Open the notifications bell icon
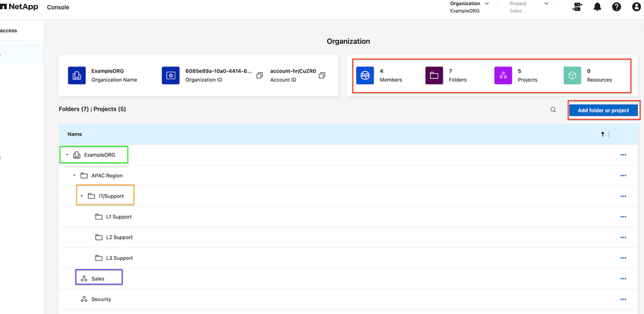Viewport: 644px width, 314px height. pyautogui.click(x=597, y=7)
